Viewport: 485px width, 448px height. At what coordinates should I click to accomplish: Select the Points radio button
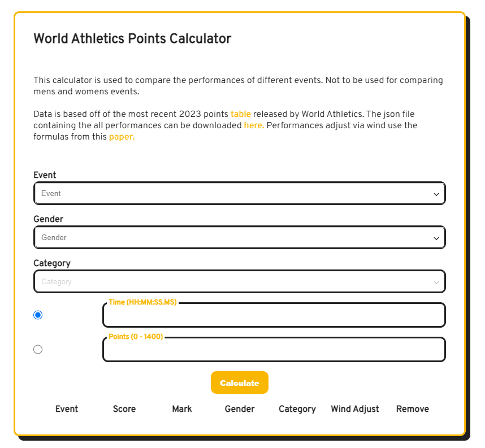pos(38,349)
